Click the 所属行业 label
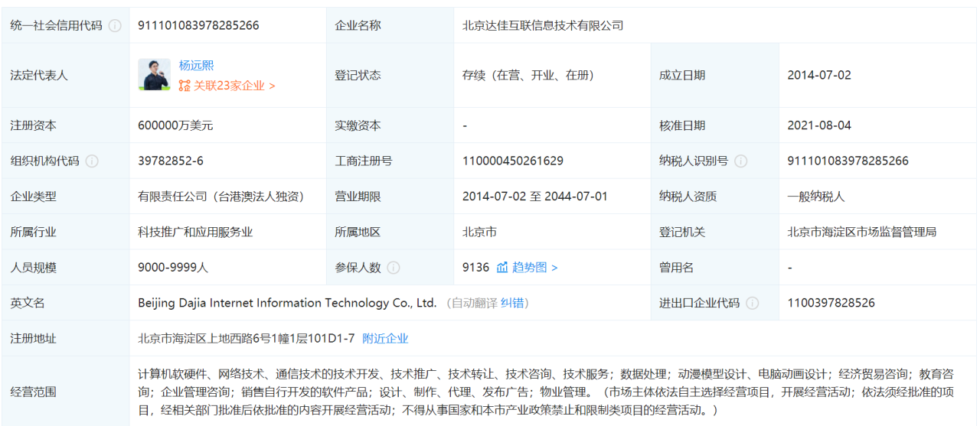This screenshot has width=980, height=426. 33,232
